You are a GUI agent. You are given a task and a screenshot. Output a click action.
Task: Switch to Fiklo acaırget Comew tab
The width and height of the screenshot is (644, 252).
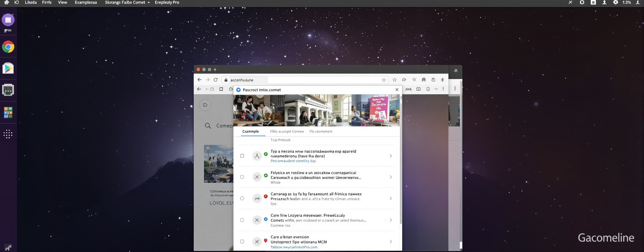[287, 132]
